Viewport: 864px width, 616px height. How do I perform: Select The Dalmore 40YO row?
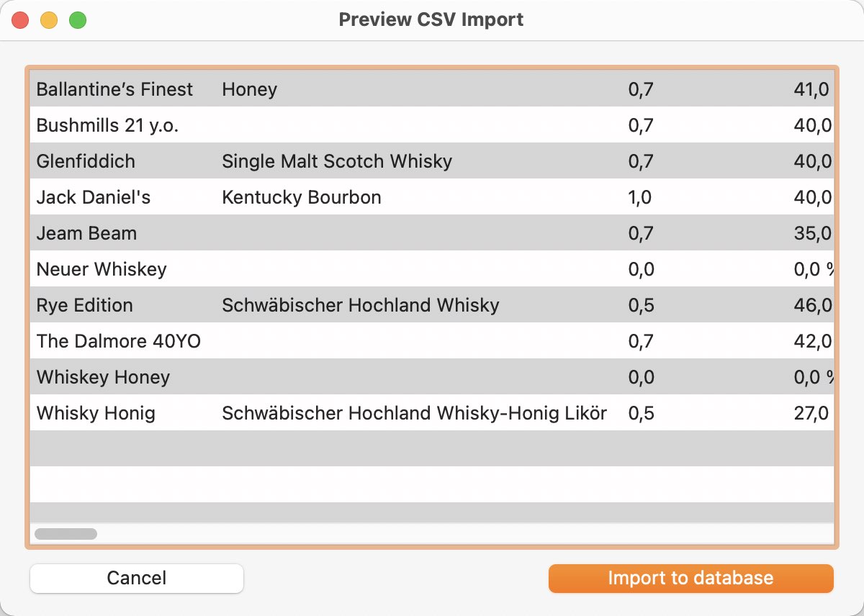[x=432, y=340]
